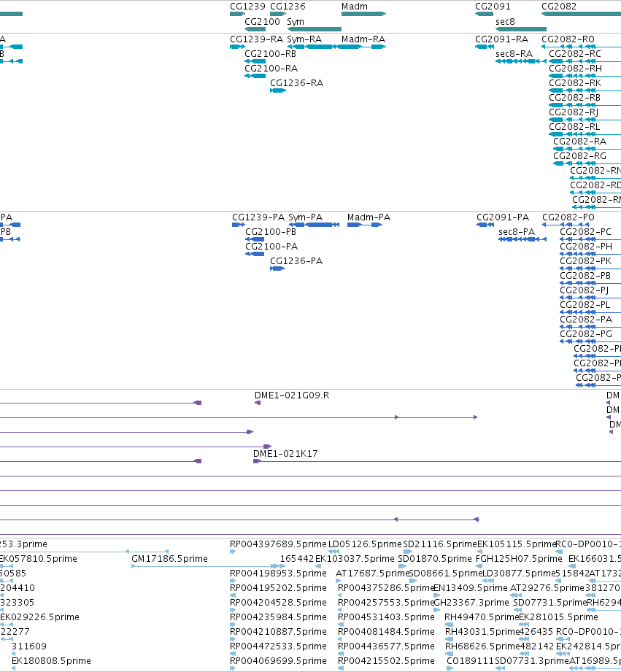Select transcript CG2082-RL
The height and width of the screenshot is (672, 621).
click(585, 134)
